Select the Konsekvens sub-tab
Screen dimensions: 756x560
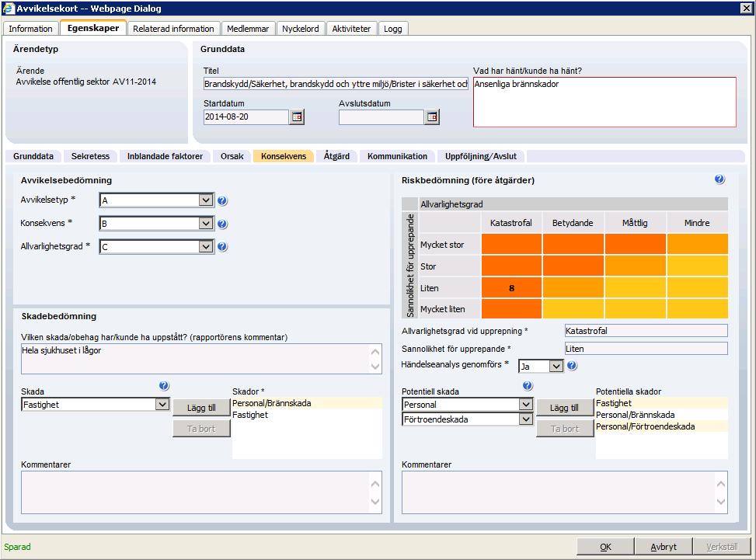pos(284,156)
